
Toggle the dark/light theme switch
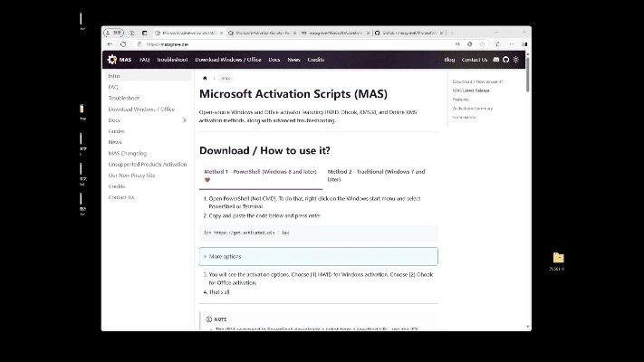(x=516, y=60)
